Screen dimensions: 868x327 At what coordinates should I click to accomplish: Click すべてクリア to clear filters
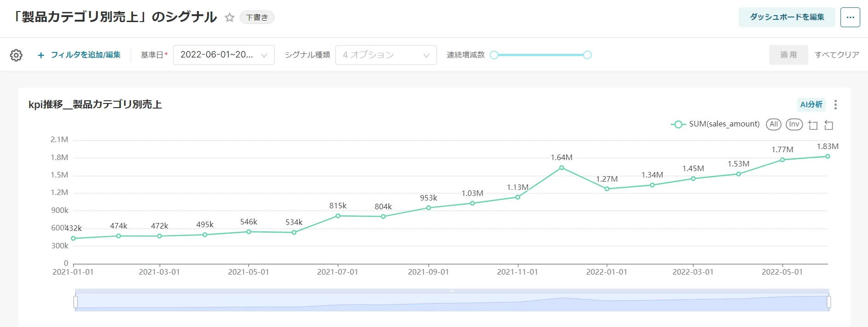tap(837, 55)
